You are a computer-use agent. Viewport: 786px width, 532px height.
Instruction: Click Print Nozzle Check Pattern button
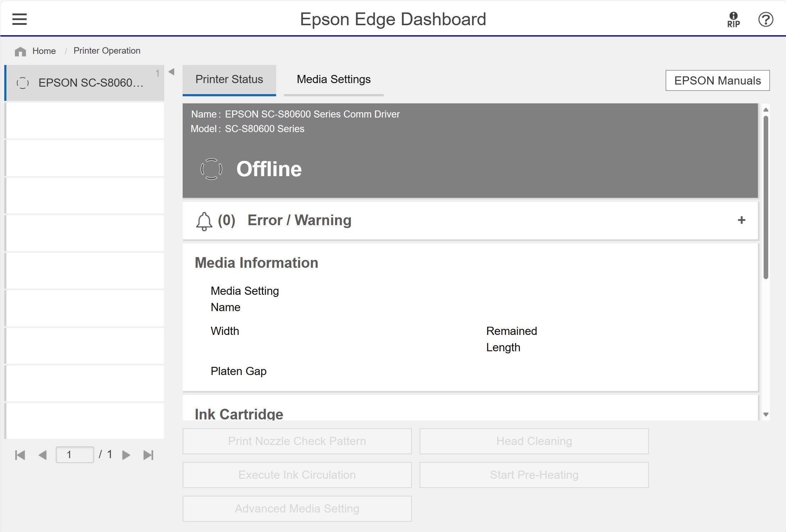coord(297,441)
